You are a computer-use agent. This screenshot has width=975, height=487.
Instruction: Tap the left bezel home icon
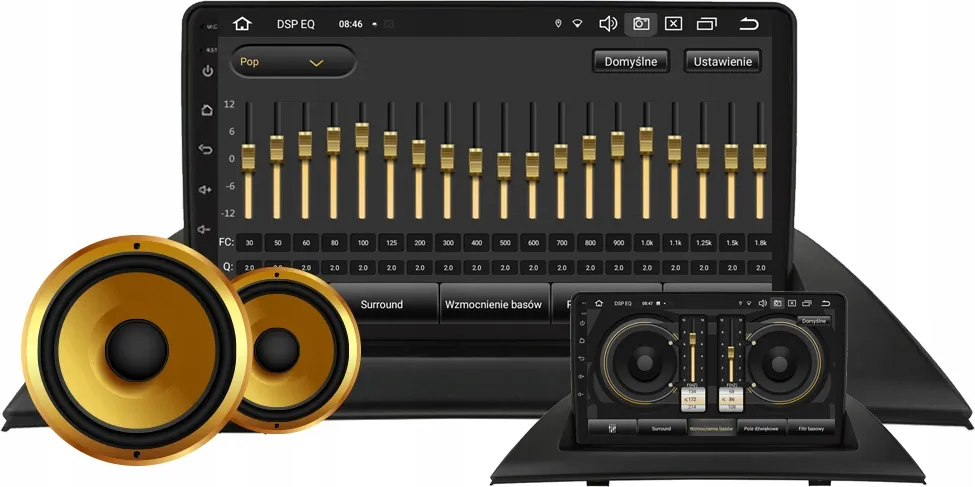pos(207,110)
